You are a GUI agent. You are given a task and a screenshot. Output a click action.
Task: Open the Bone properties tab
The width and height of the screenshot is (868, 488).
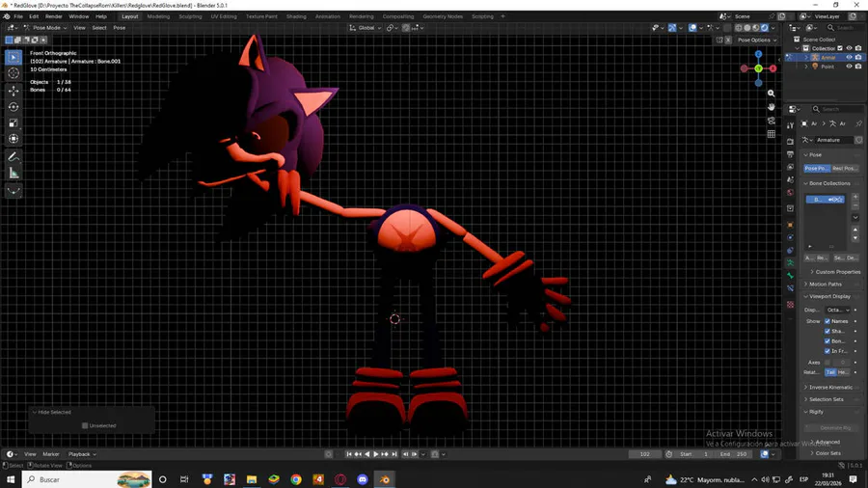791,276
